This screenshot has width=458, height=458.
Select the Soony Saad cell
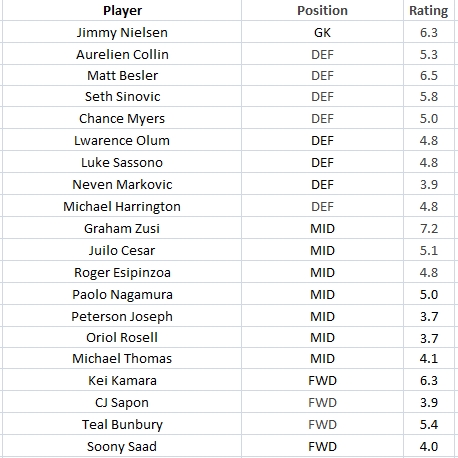122,446
